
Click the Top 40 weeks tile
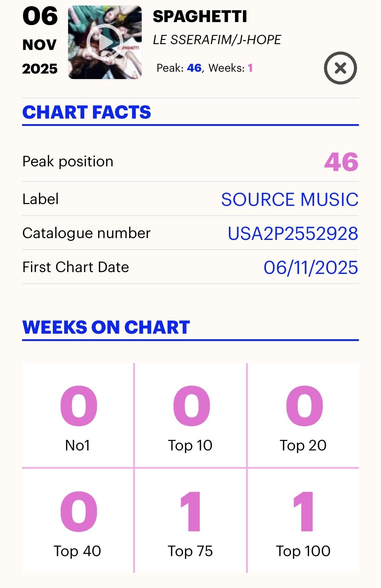click(78, 521)
